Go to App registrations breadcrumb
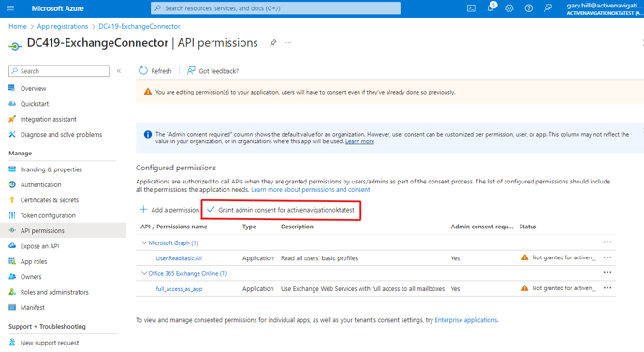The width and height of the screenshot is (644, 352). pyautogui.click(x=63, y=26)
